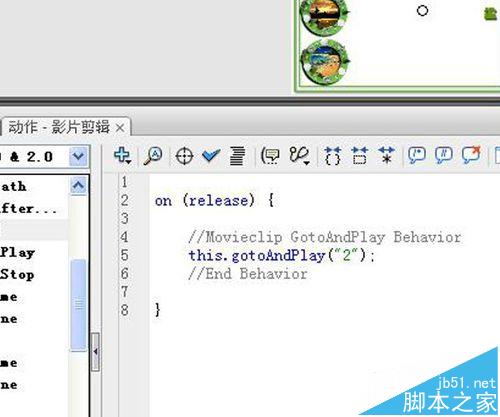Click the this.gotoAndPlay("2"); code line
Viewport: 500px width, 417px height.
click(282, 256)
